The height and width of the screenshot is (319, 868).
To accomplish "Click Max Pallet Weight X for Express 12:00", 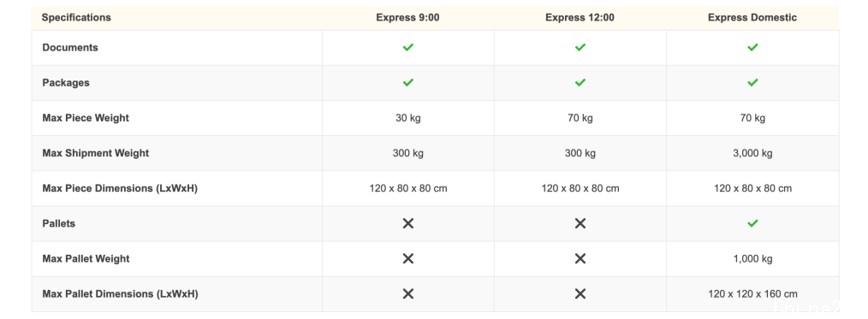I will tap(580, 258).
